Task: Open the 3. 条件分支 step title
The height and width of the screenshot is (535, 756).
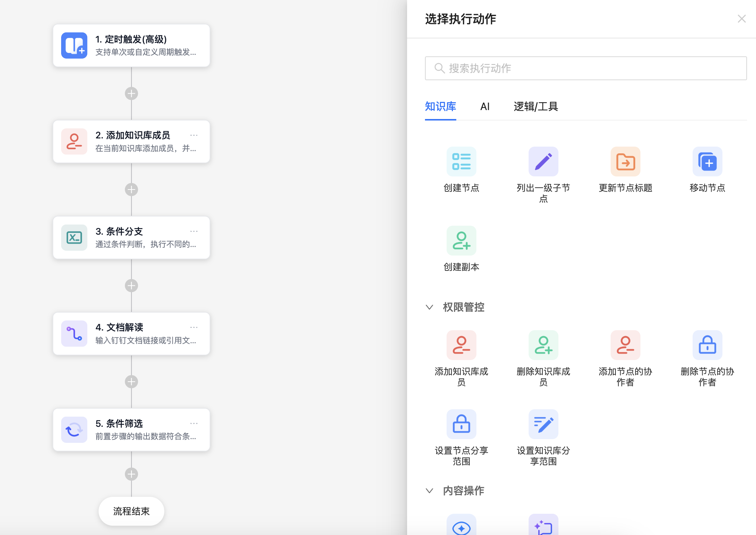Action: (x=119, y=231)
